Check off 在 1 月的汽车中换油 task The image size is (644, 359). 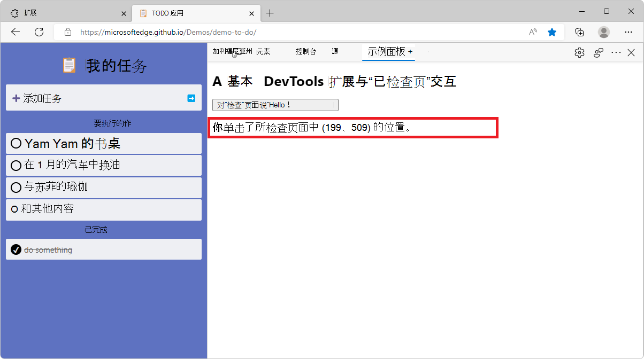16,166
